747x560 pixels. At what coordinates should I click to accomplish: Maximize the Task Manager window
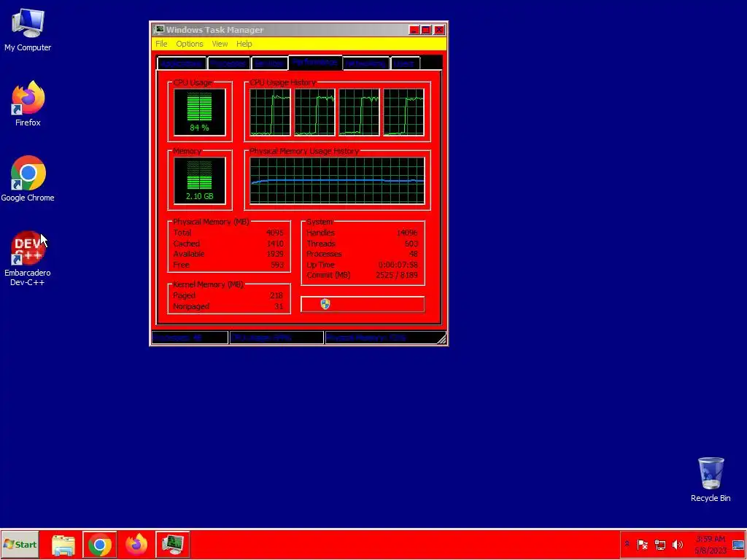[x=426, y=30]
